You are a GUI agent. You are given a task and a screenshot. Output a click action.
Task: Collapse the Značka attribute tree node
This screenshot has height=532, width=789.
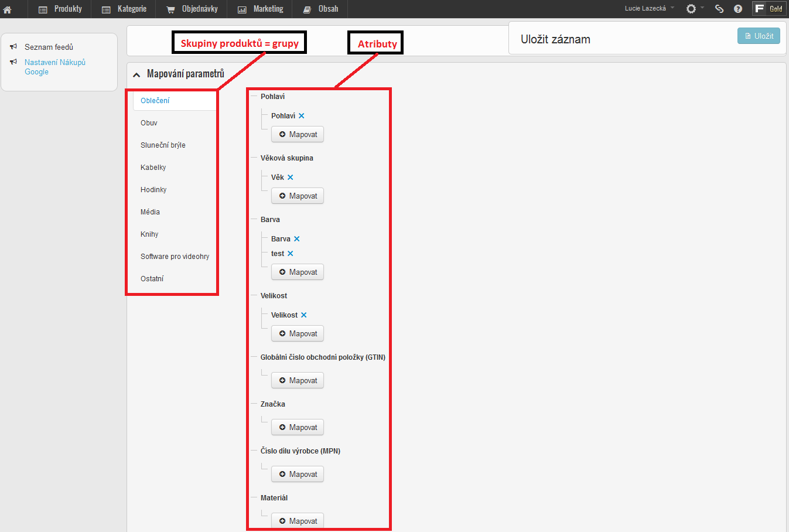pos(254,404)
